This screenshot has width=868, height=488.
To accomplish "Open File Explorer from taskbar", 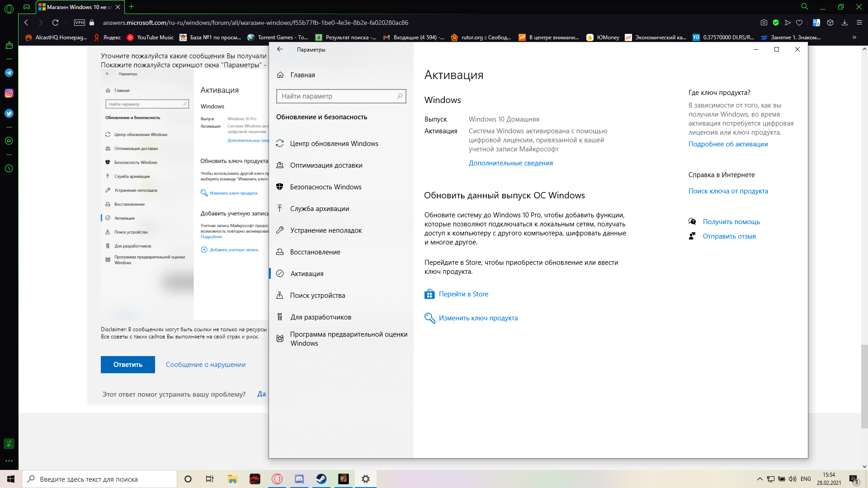I will [x=232, y=479].
